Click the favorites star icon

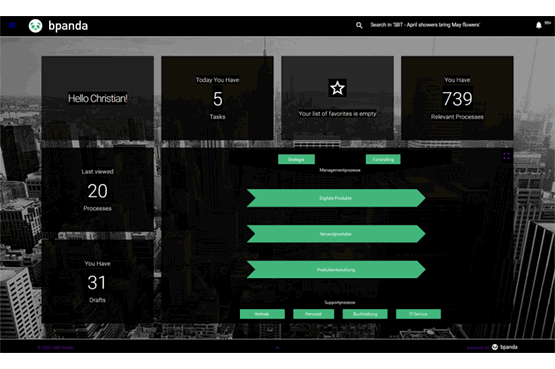[x=337, y=88]
